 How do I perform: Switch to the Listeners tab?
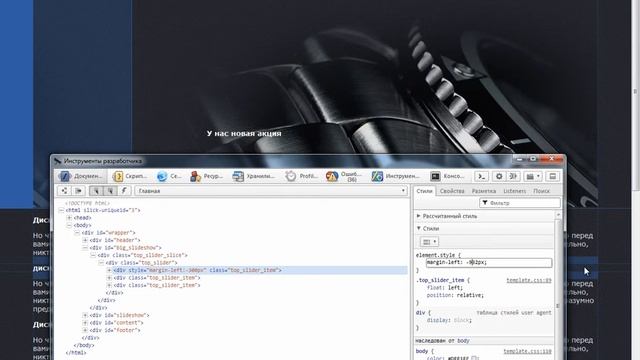(514, 191)
